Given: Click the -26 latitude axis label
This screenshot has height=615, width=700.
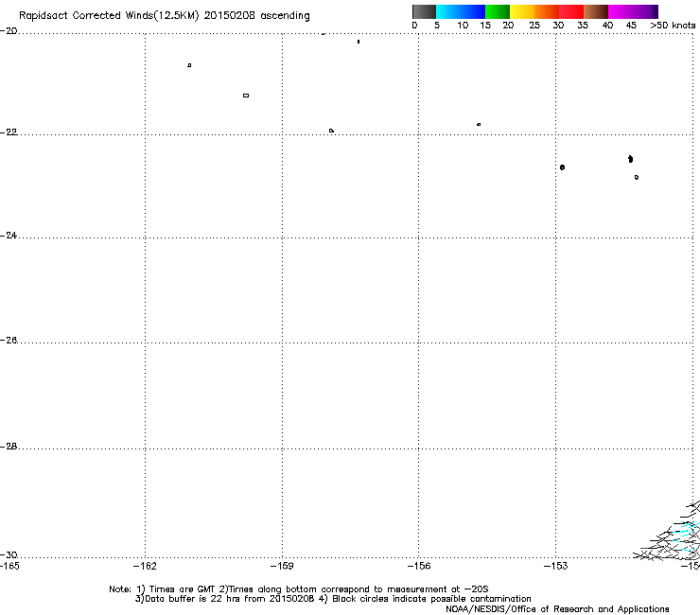Looking at the screenshot, I should coord(9,341).
